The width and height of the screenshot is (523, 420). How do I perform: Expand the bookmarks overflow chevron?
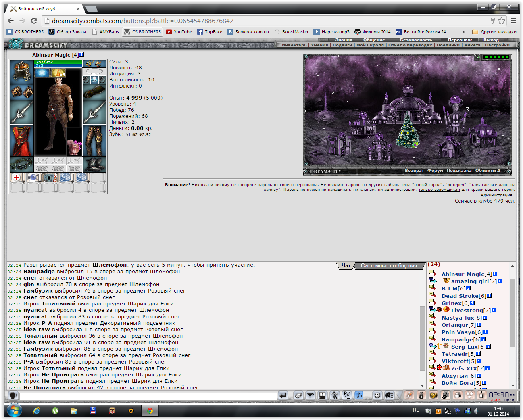pyautogui.click(x=464, y=32)
